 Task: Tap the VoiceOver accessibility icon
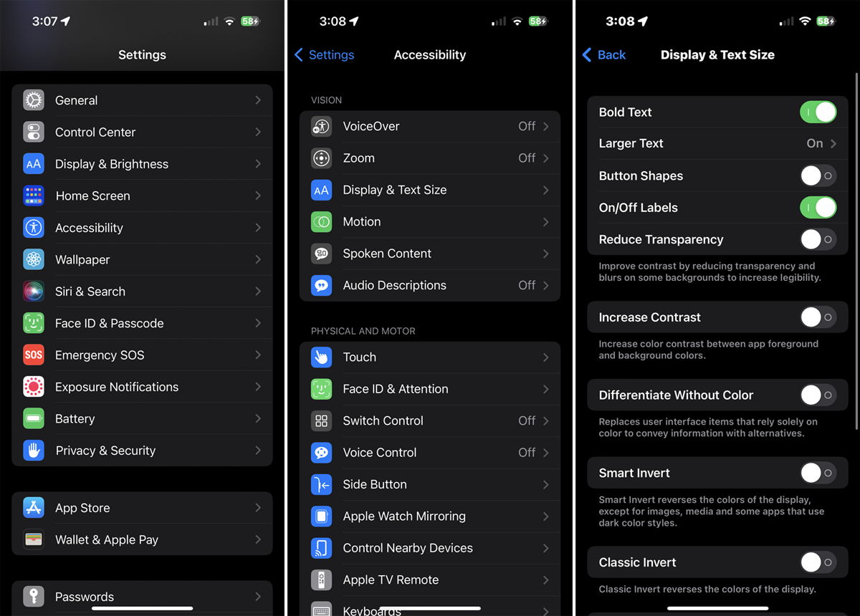[321, 127]
